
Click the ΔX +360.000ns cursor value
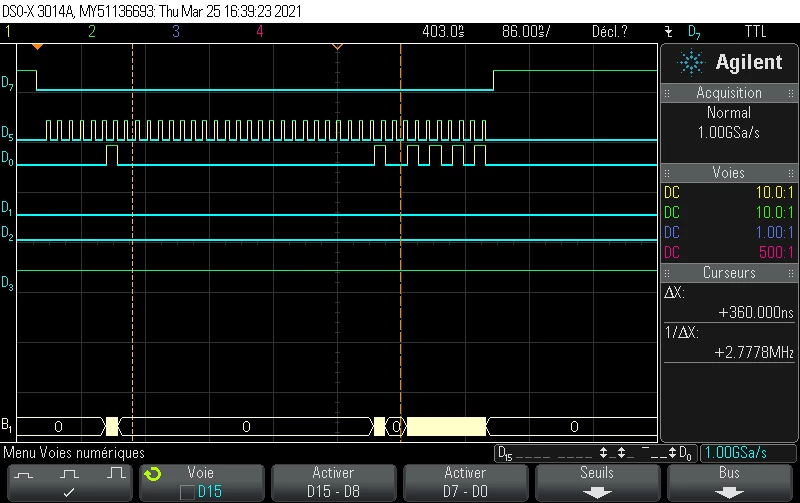coord(756,312)
